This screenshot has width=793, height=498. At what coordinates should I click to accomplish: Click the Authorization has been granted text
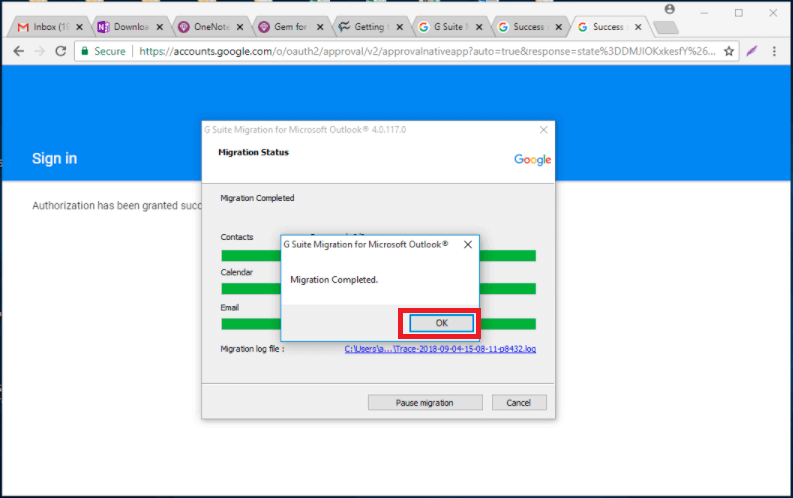click(117, 206)
